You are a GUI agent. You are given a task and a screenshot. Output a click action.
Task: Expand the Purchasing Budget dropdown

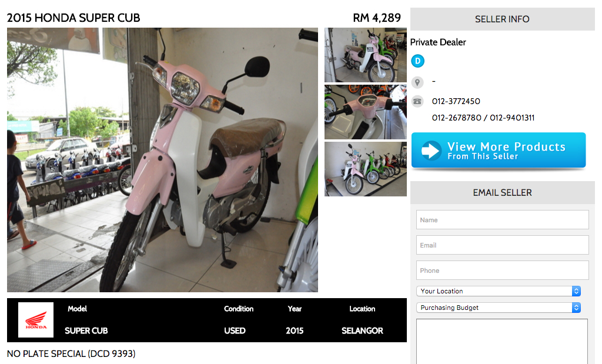[x=499, y=308]
